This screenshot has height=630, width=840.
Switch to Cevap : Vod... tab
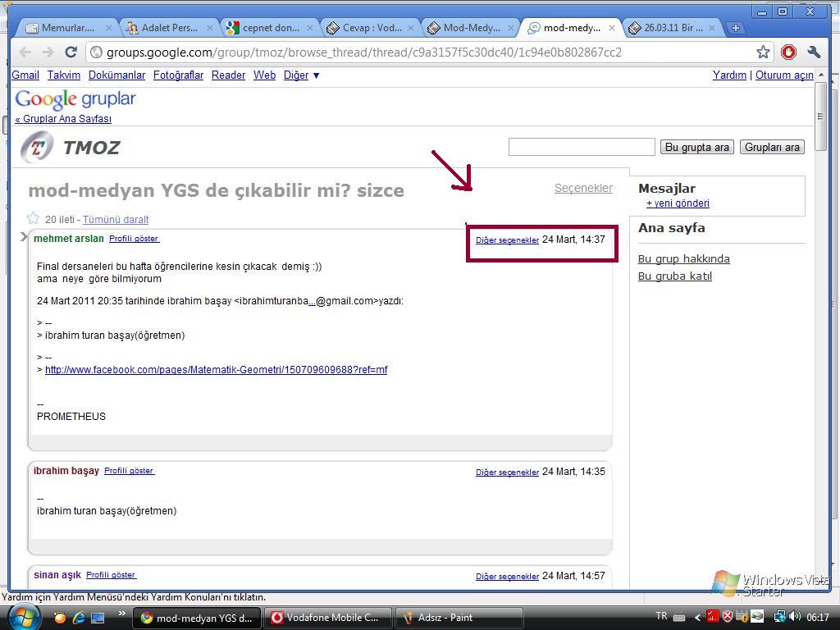pos(372,28)
